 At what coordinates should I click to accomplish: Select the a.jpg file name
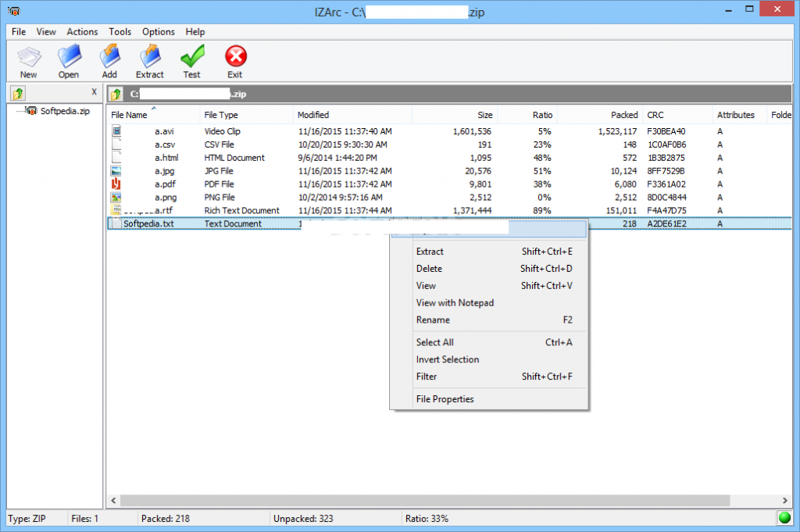164,171
